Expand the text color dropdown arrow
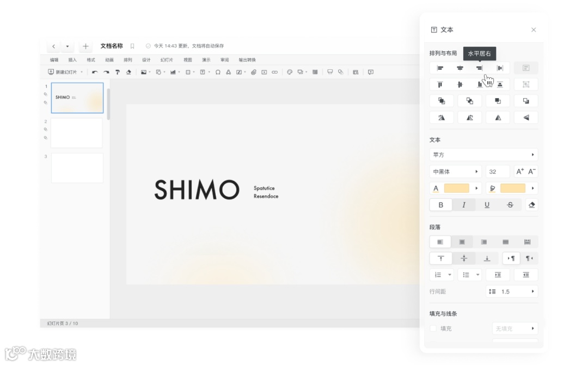The image size is (588, 365). tap(476, 188)
